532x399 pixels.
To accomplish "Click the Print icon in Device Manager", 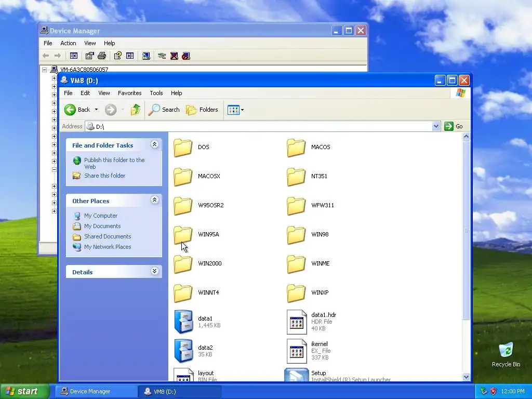I will 102,56.
